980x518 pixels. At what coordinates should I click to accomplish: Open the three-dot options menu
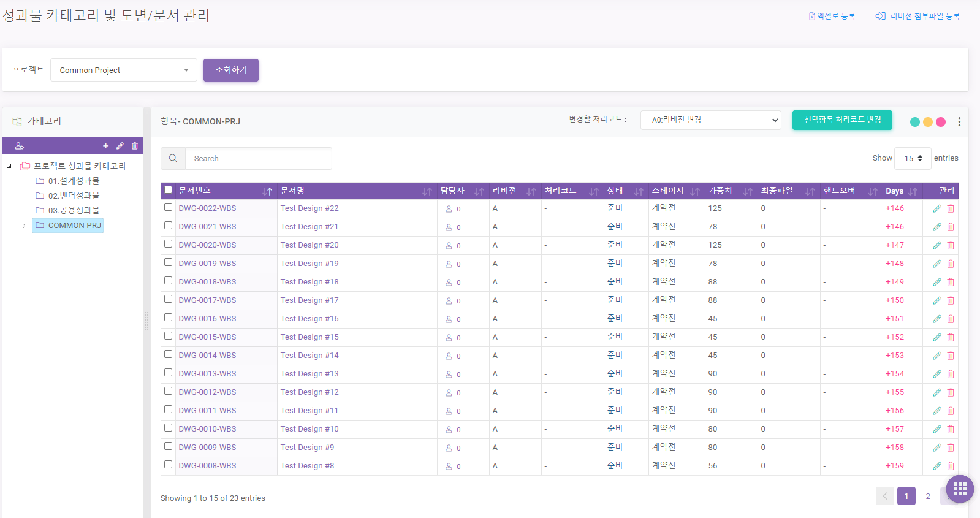pyautogui.click(x=959, y=122)
